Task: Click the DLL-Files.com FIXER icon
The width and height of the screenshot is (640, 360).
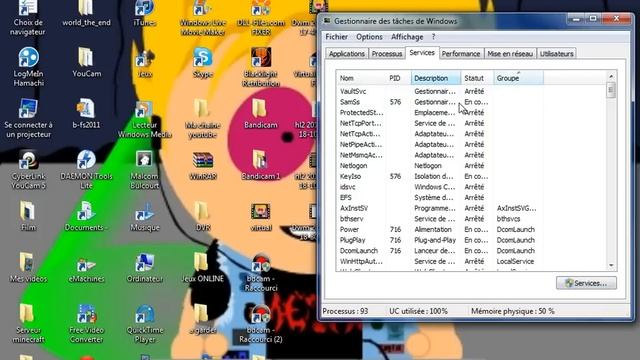Action: [x=261, y=18]
